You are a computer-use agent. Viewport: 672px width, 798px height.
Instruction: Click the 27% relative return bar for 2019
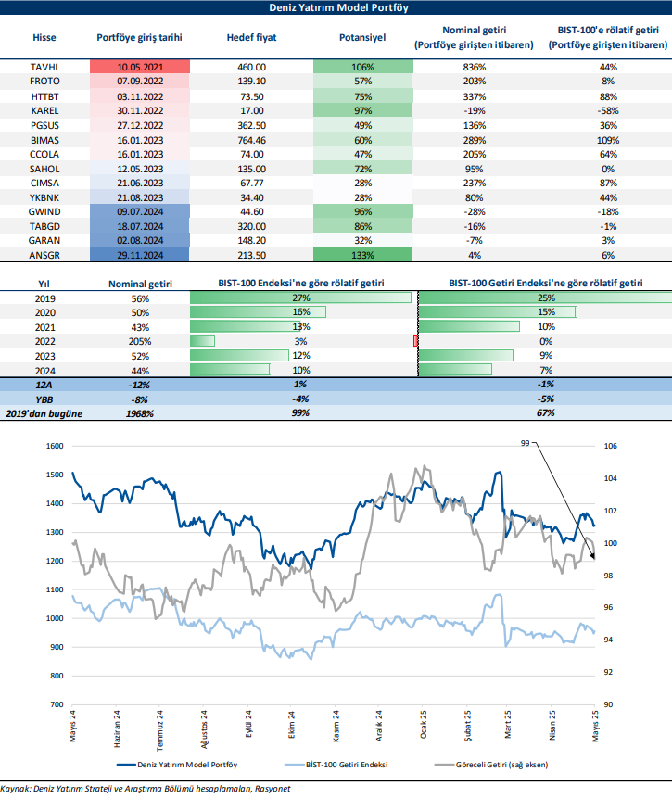(301, 298)
